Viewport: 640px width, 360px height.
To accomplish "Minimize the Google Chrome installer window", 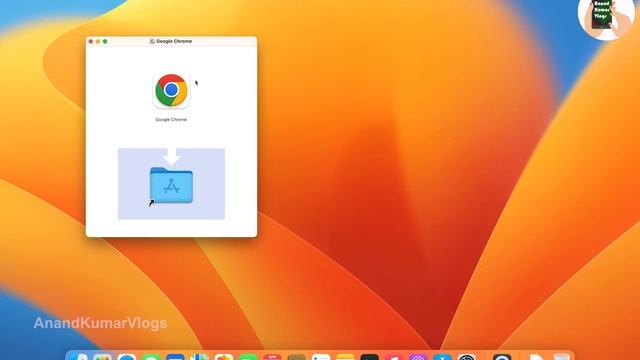I will pyautogui.click(x=98, y=41).
